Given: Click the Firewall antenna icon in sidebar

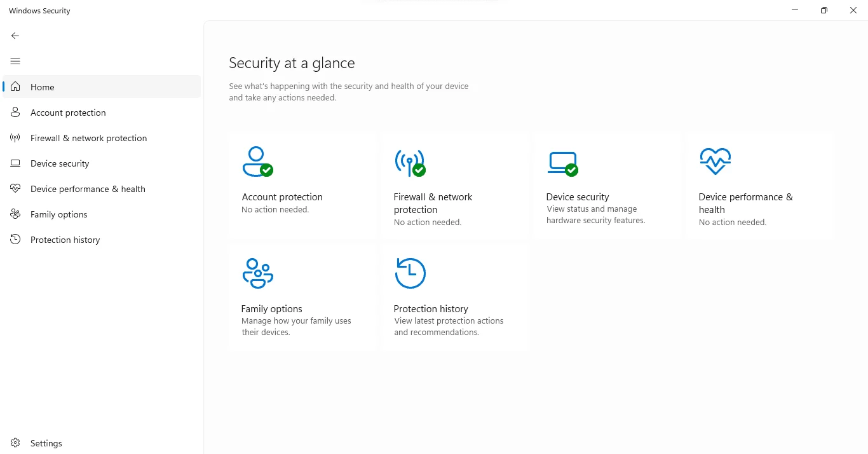Looking at the screenshot, I should coord(15,137).
